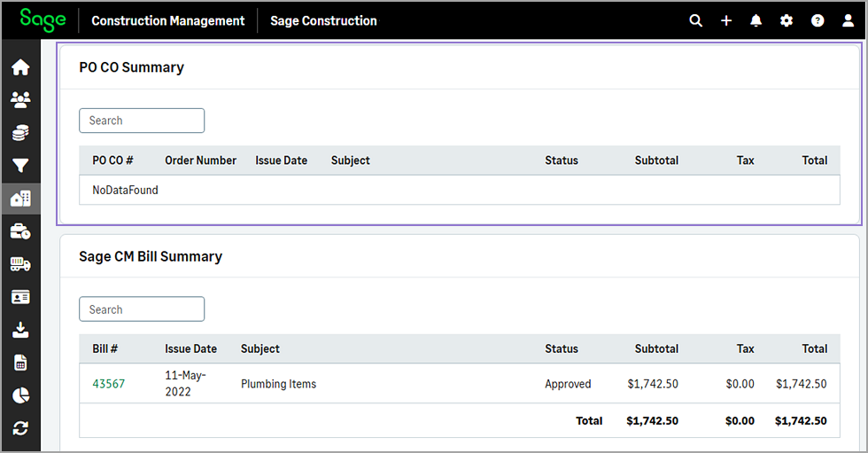Click the Plumbing Items subject cell

pyautogui.click(x=278, y=384)
